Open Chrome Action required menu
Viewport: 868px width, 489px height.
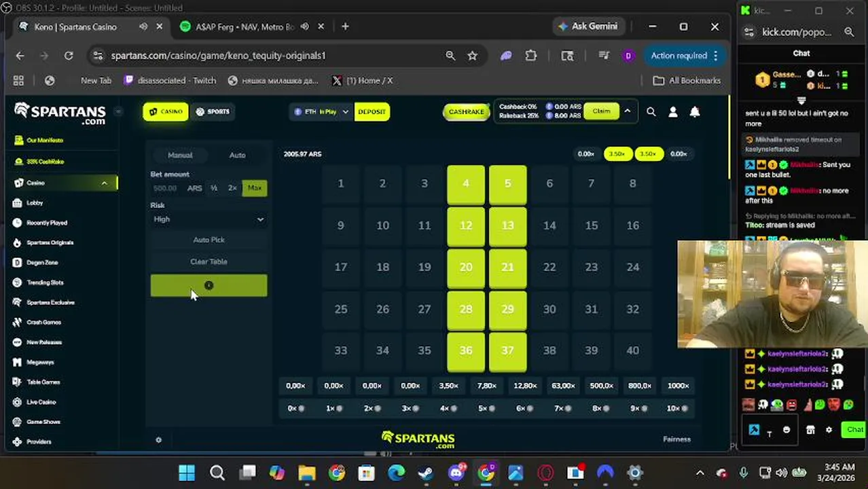coord(684,56)
